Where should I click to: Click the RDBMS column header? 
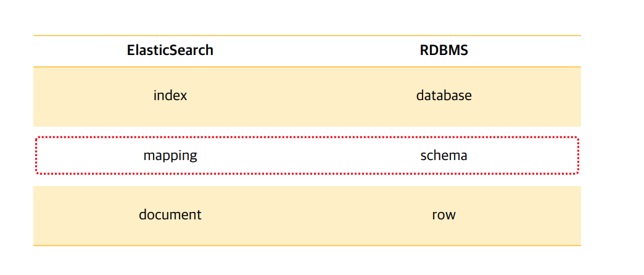pos(444,50)
